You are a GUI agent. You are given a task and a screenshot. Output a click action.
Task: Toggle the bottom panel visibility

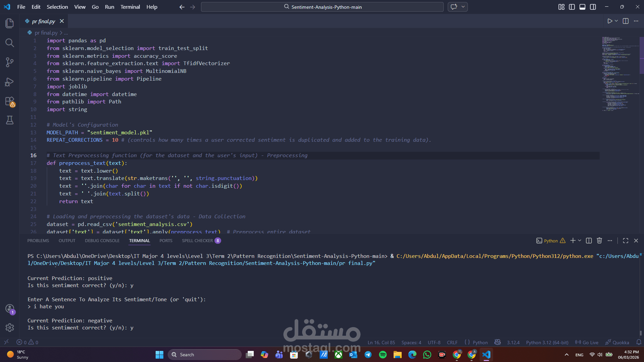click(582, 7)
